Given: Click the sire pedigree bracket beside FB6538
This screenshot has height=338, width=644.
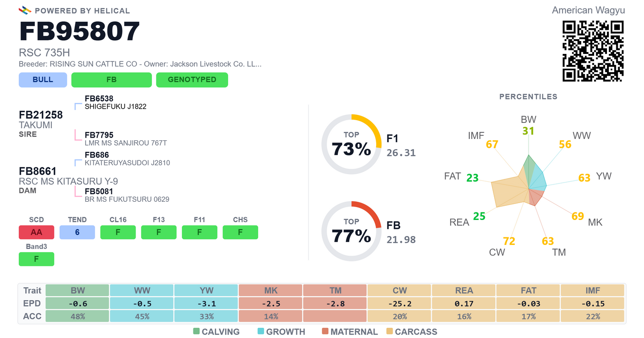Looking at the screenshot, I should 78,106.
